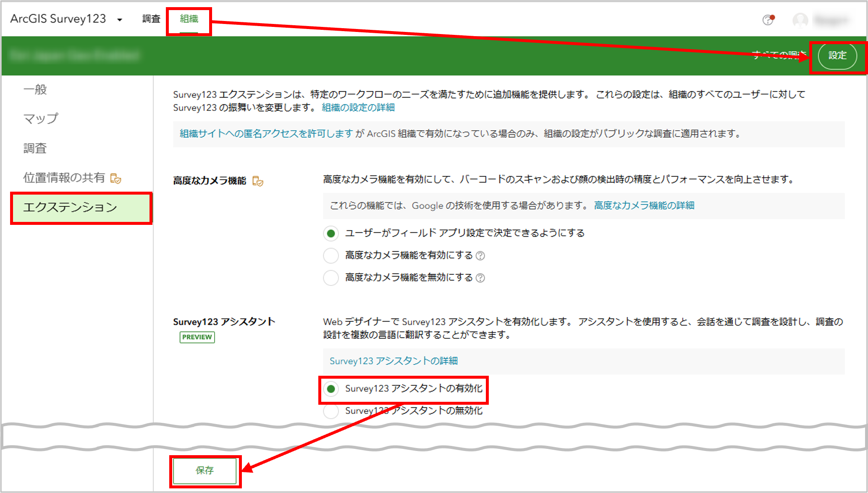Click the 保存 button
Viewport: 868px width, 493px height.
point(205,471)
